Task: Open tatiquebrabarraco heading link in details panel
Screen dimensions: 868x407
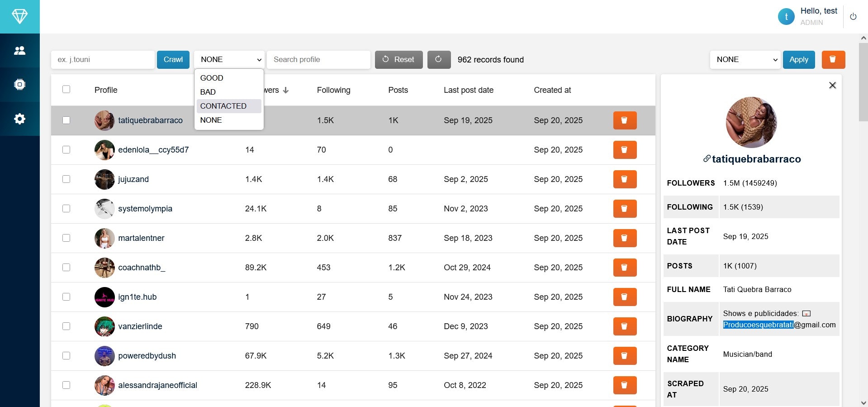Action: (x=756, y=159)
